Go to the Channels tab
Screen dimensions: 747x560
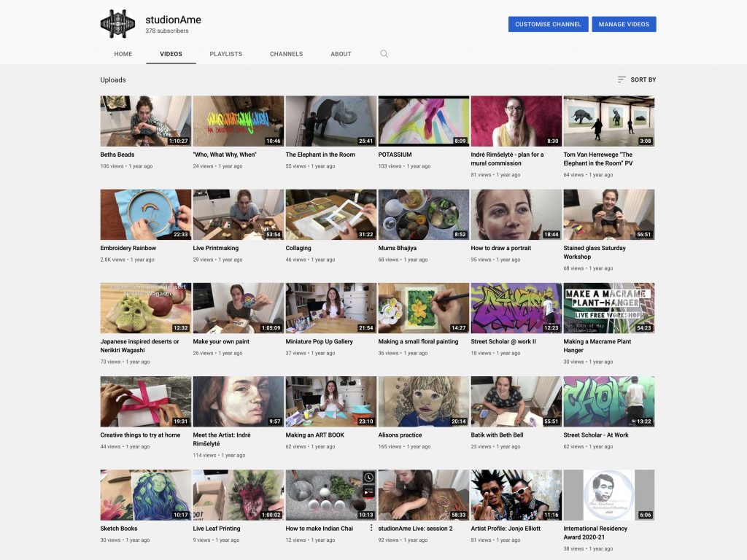pyautogui.click(x=286, y=54)
